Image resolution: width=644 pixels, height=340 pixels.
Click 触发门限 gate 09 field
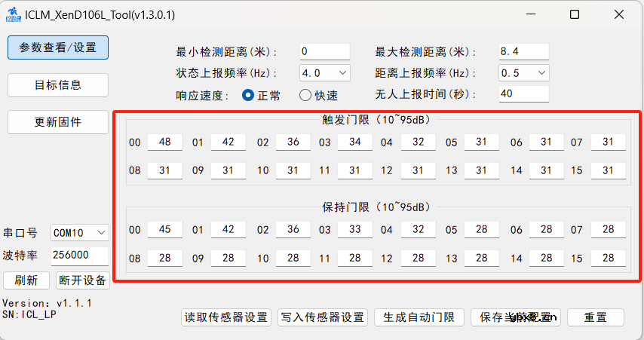tap(228, 171)
